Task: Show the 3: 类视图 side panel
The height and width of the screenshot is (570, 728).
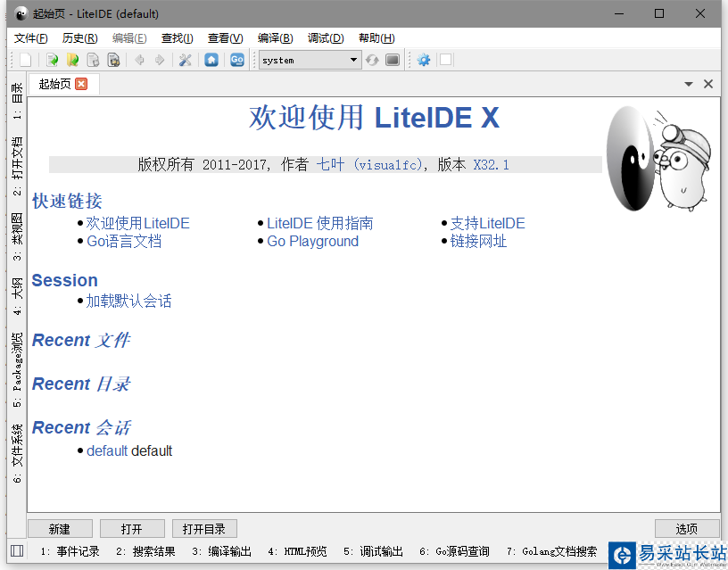Action: click(x=17, y=236)
